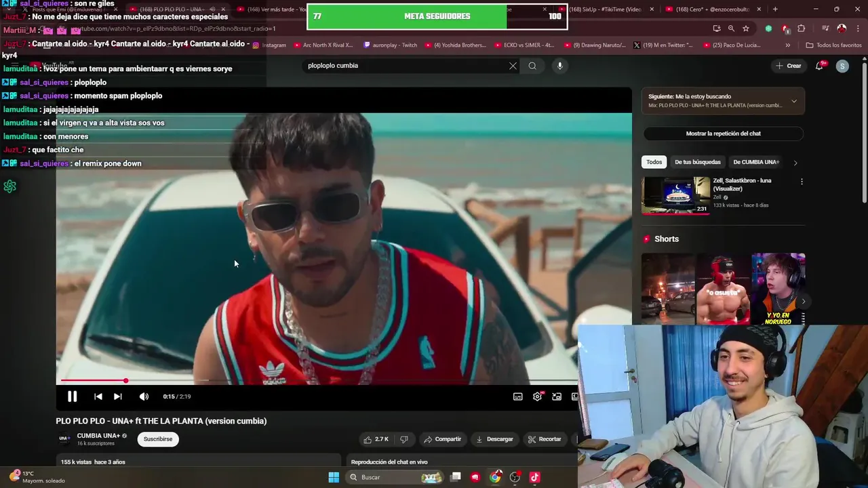Switch to miniplayer mode
This screenshot has height=488, width=868.
coord(557,396)
